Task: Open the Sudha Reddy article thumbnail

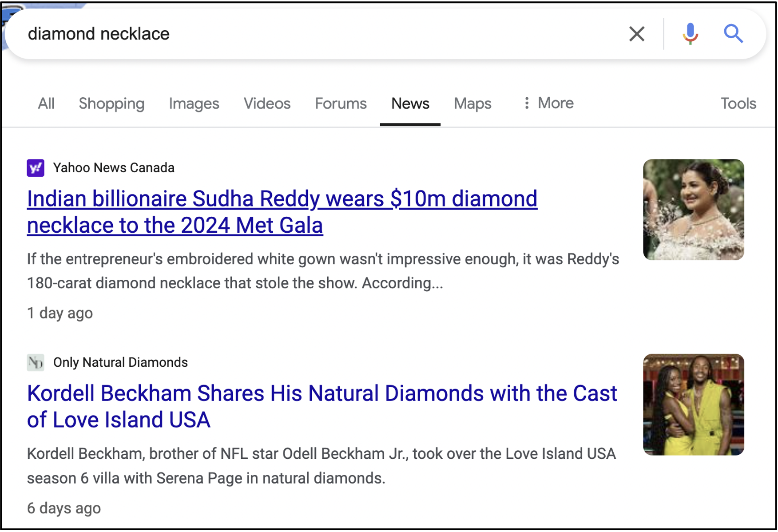Action: (693, 210)
